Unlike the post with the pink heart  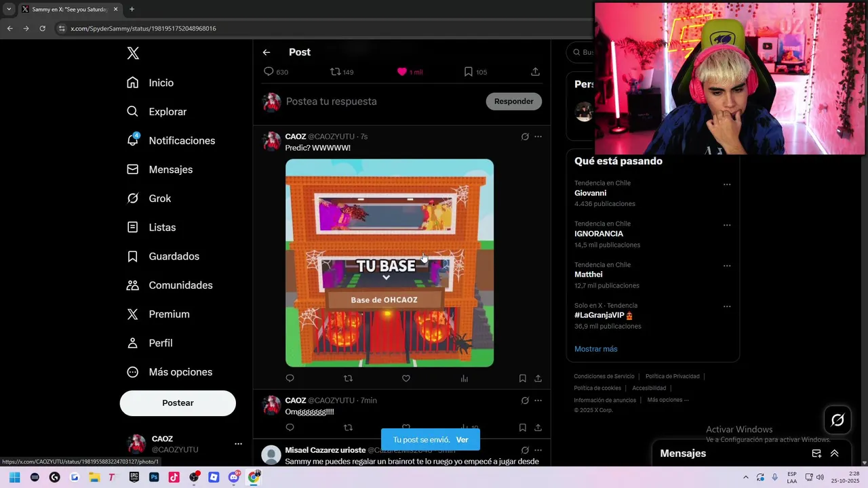402,72
